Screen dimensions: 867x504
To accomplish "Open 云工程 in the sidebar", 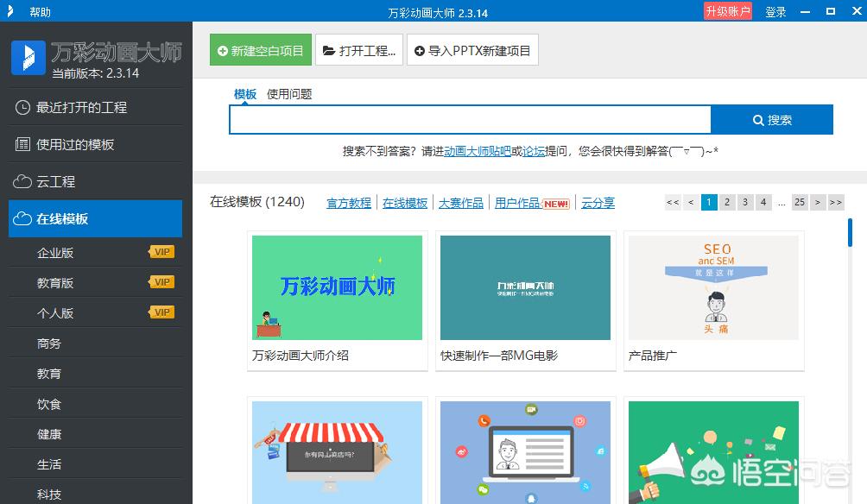I will (95, 181).
